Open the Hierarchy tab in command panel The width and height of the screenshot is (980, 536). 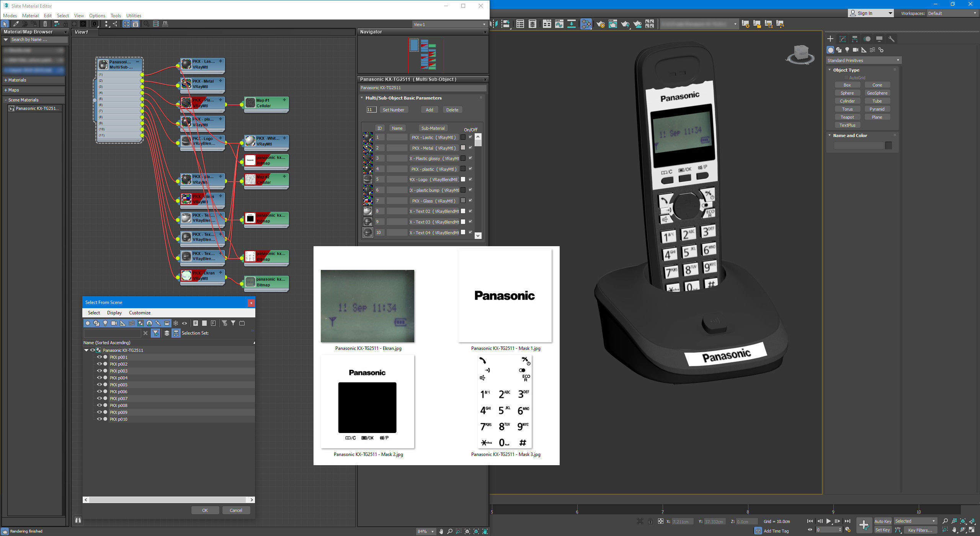point(855,39)
